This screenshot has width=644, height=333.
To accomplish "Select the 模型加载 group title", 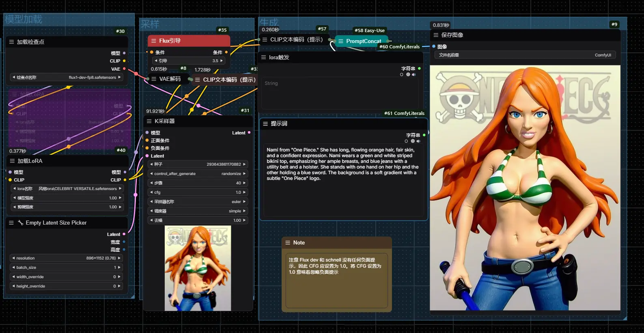I will [24, 19].
